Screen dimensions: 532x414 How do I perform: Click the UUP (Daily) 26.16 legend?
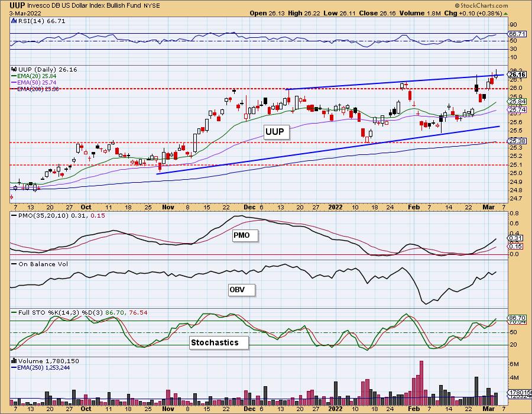coord(48,69)
